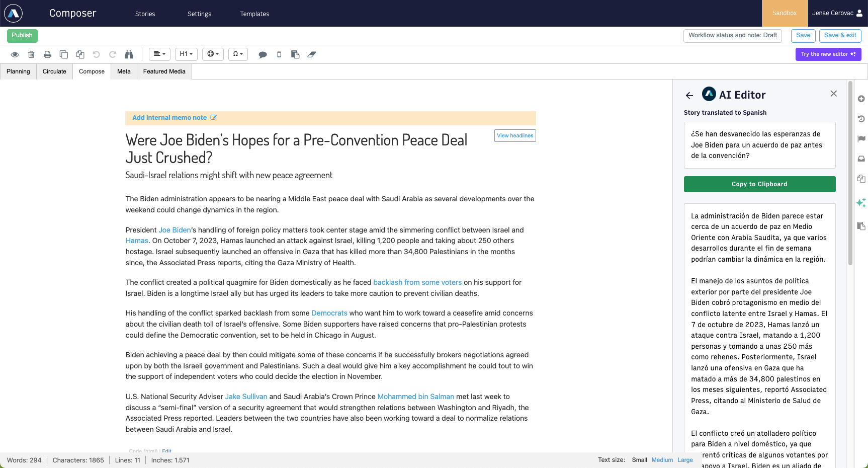
Task: Click the green Publish button
Action: click(22, 35)
